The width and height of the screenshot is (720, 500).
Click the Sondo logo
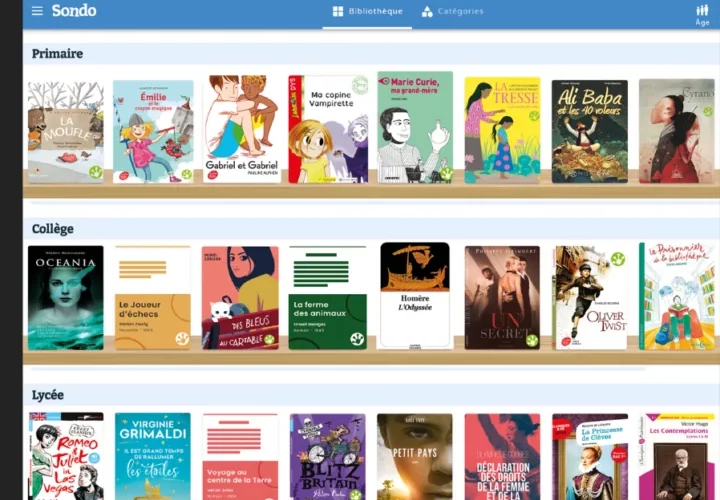coord(74,11)
